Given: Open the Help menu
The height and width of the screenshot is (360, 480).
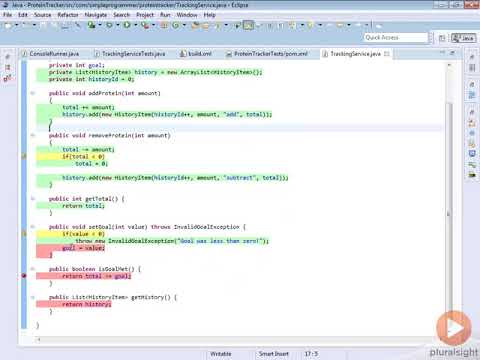Looking at the screenshot, I should (x=209, y=15).
